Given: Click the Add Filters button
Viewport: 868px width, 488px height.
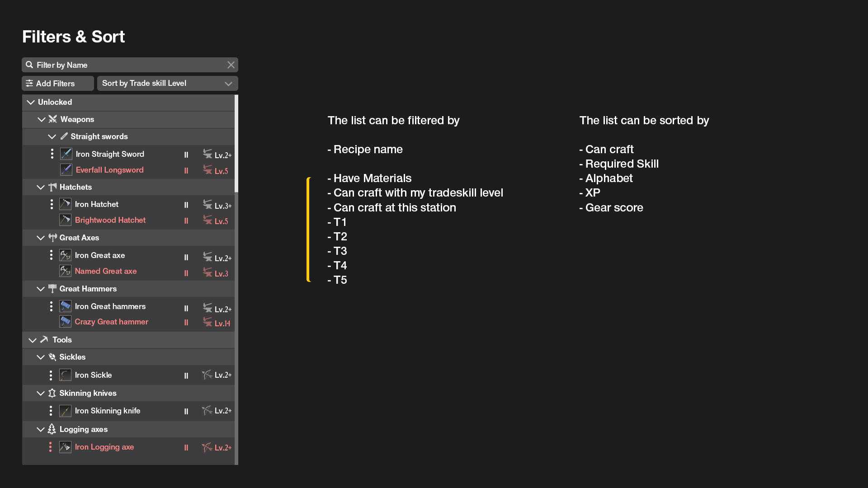Looking at the screenshot, I should [x=57, y=83].
